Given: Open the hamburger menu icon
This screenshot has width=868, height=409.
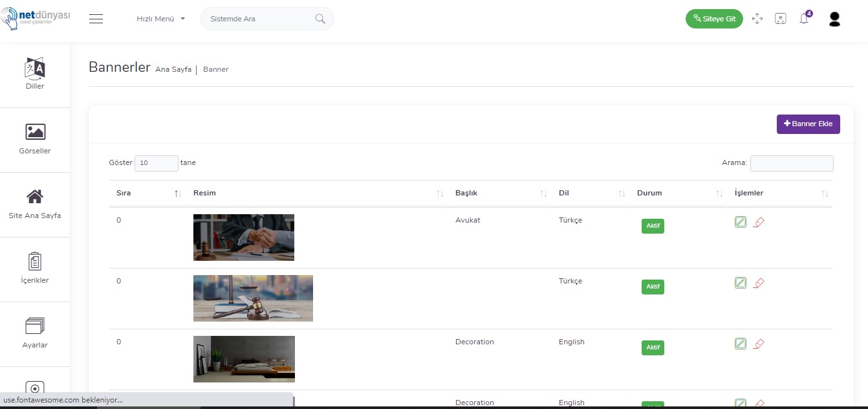Looking at the screenshot, I should 96,19.
